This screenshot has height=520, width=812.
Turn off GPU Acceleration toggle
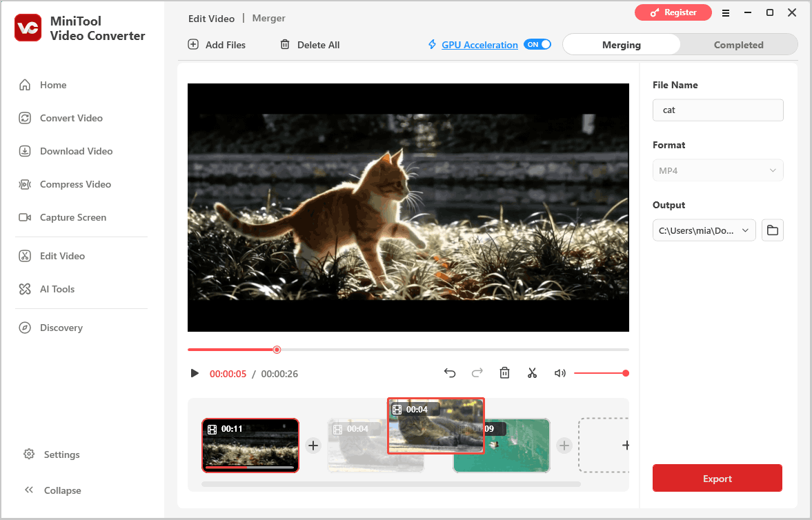(x=537, y=45)
